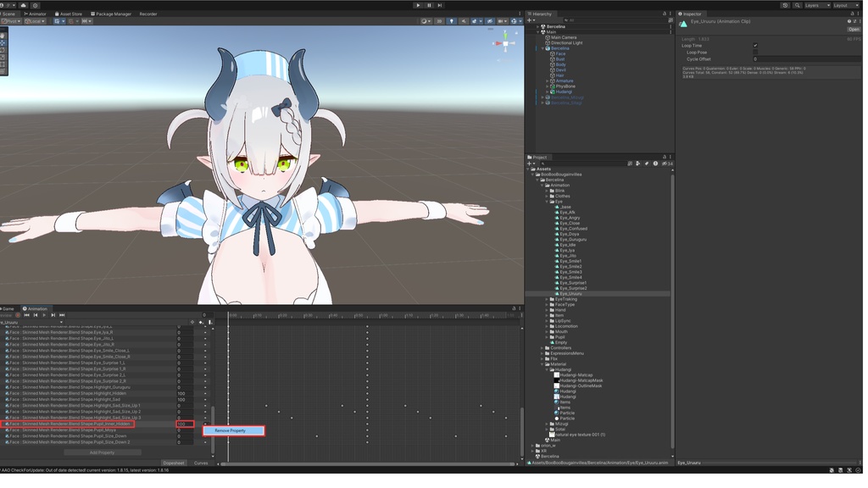
Task: Select the Pupil_Moya blend shape property
Action: (x=63, y=430)
